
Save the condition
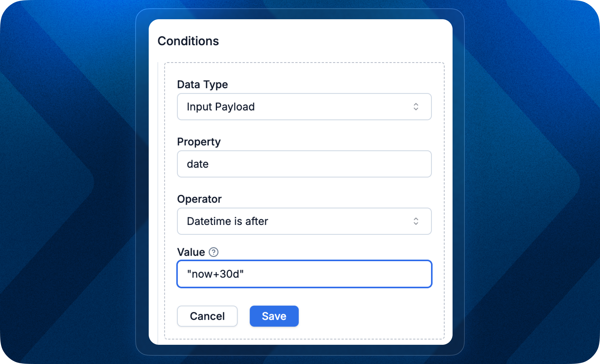click(274, 316)
